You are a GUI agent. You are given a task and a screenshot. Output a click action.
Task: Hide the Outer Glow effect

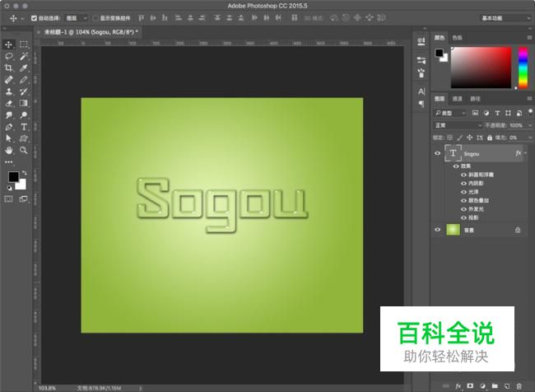(463, 209)
